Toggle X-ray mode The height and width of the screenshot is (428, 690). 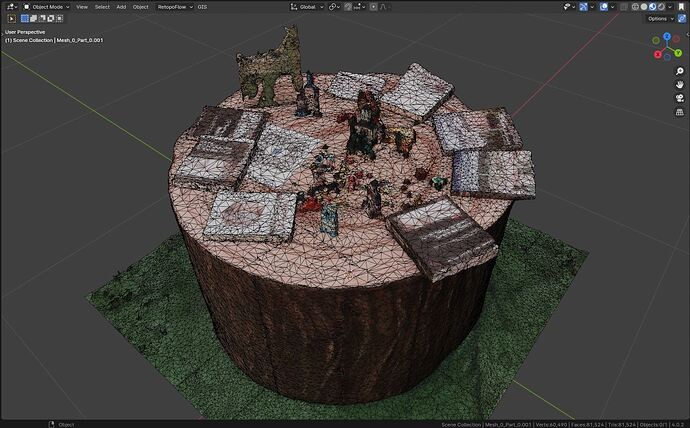[624, 7]
